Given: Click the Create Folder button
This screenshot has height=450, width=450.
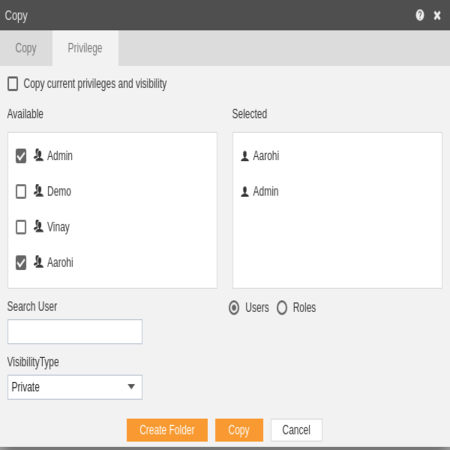Looking at the screenshot, I should [x=167, y=430].
